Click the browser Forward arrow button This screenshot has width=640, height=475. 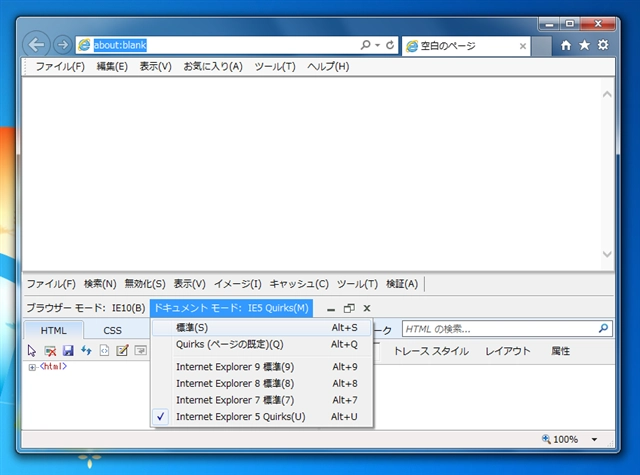coord(62,44)
